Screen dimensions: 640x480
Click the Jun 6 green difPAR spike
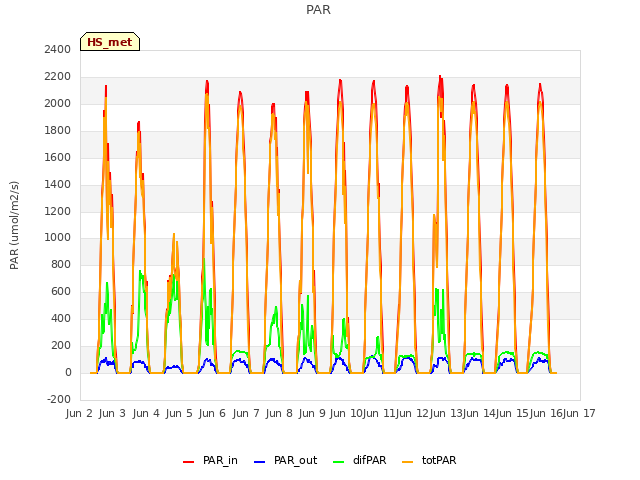tap(204, 259)
